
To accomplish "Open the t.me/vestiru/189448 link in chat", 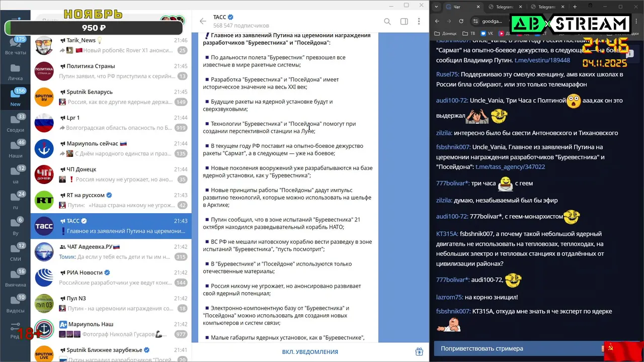I will [542, 60].
